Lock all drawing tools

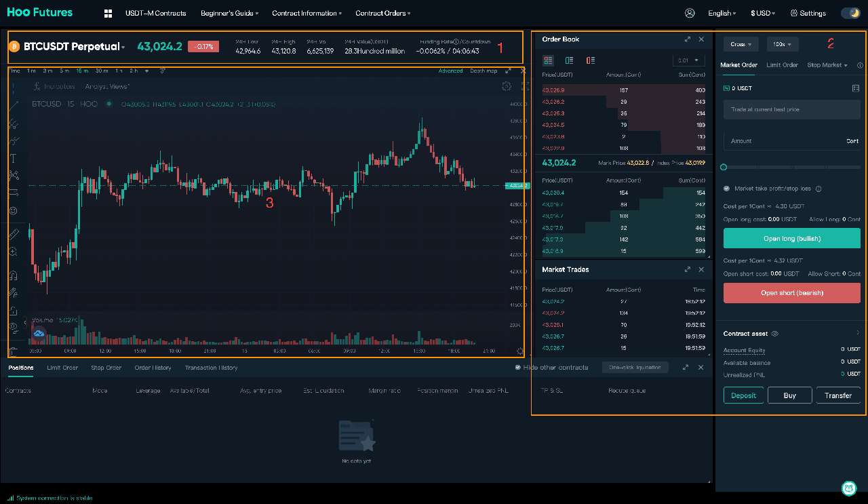click(14, 311)
